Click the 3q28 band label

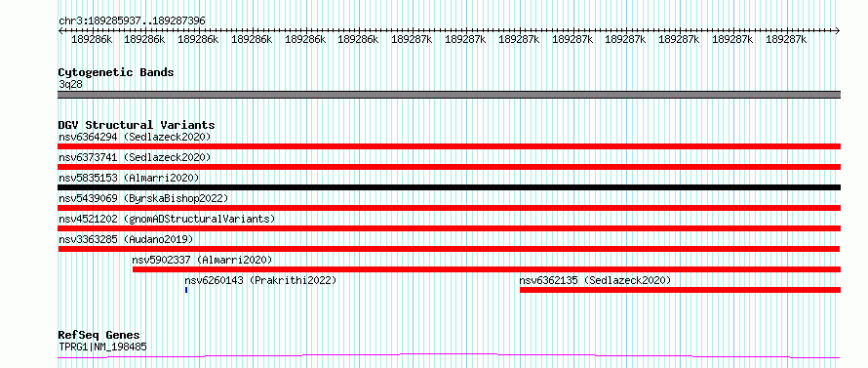click(70, 85)
